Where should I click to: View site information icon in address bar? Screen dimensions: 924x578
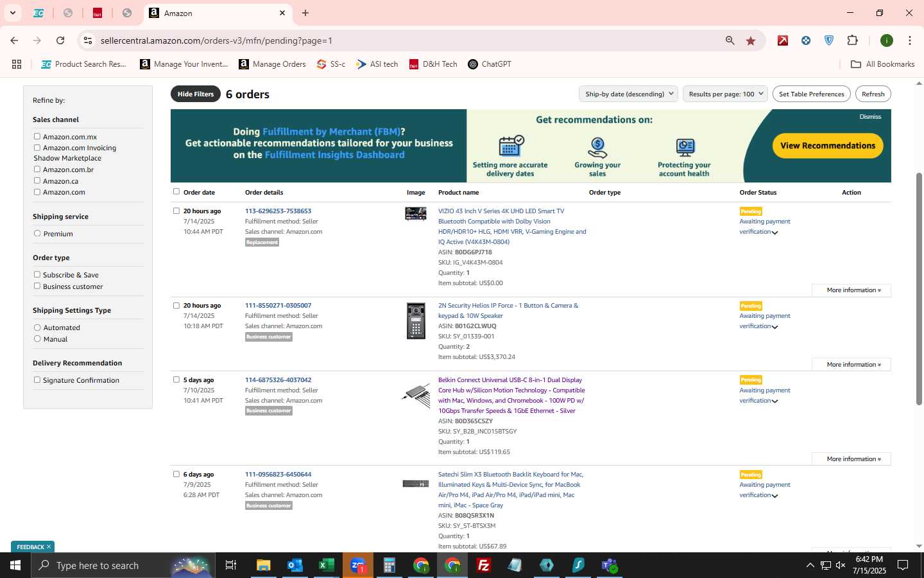[x=88, y=40]
